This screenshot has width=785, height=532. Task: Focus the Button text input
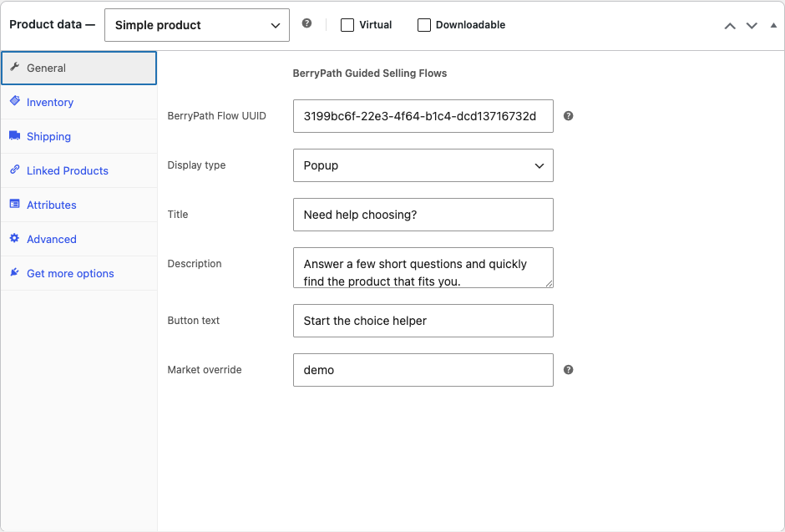coord(423,321)
